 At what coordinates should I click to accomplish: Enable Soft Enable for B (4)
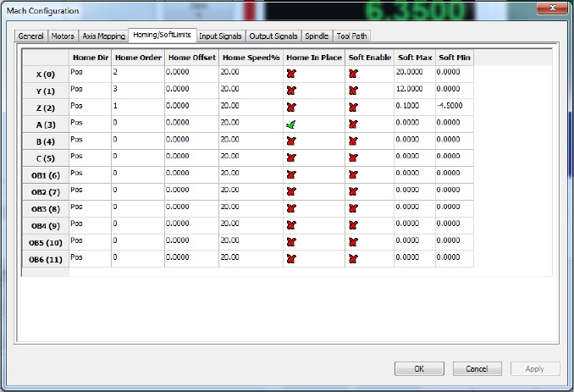click(353, 141)
